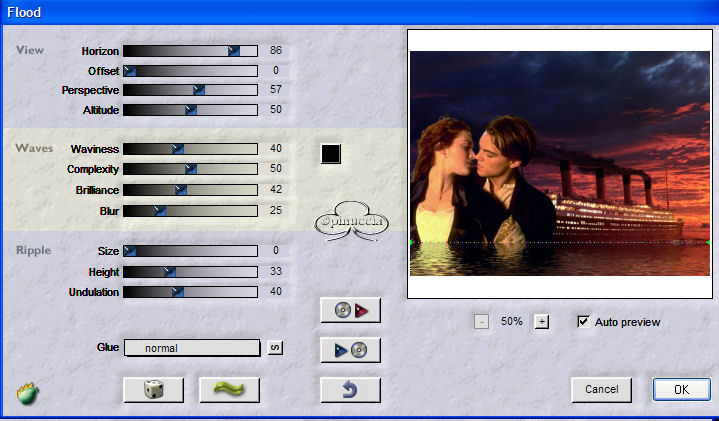
Task: Click the Complexity slider track
Action: pos(190,169)
